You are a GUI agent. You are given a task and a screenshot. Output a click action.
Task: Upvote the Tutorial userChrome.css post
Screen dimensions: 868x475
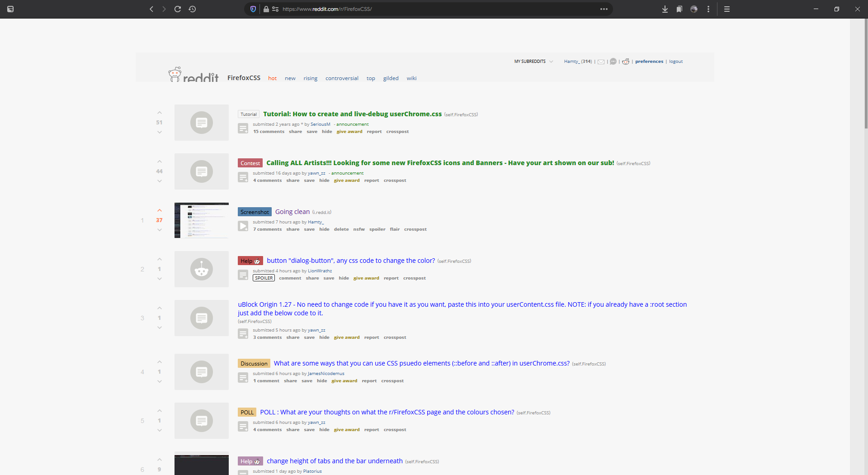(x=160, y=113)
